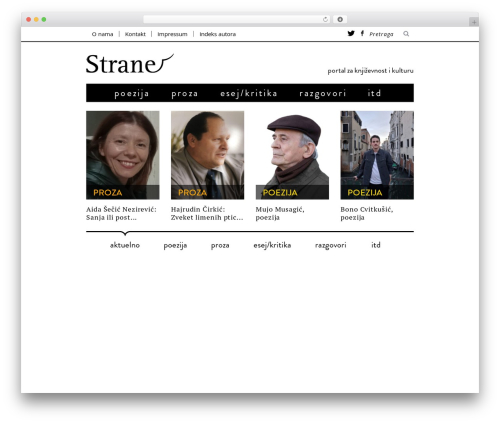Switch to proza tab in lower row

pos(220,246)
